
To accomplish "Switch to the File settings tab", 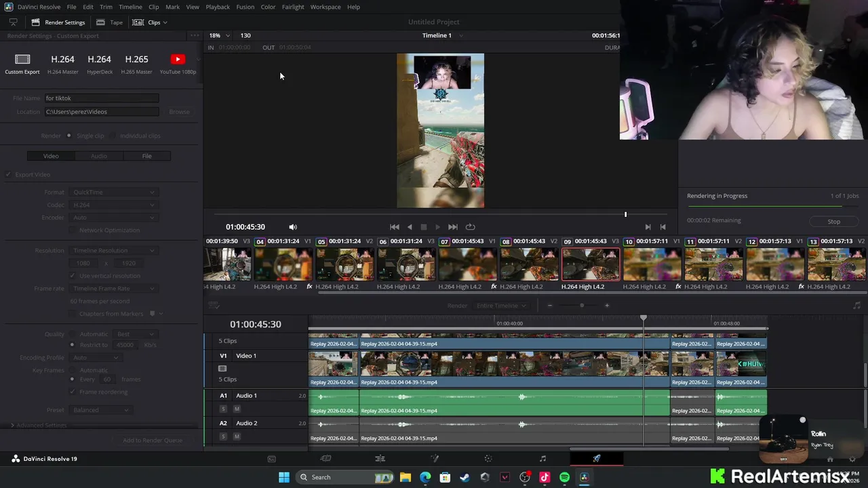I will [x=146, y=156].
